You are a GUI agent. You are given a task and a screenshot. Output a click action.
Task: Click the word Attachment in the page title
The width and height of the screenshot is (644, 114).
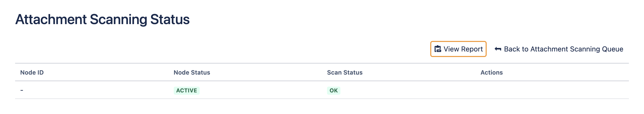(51, 20)
